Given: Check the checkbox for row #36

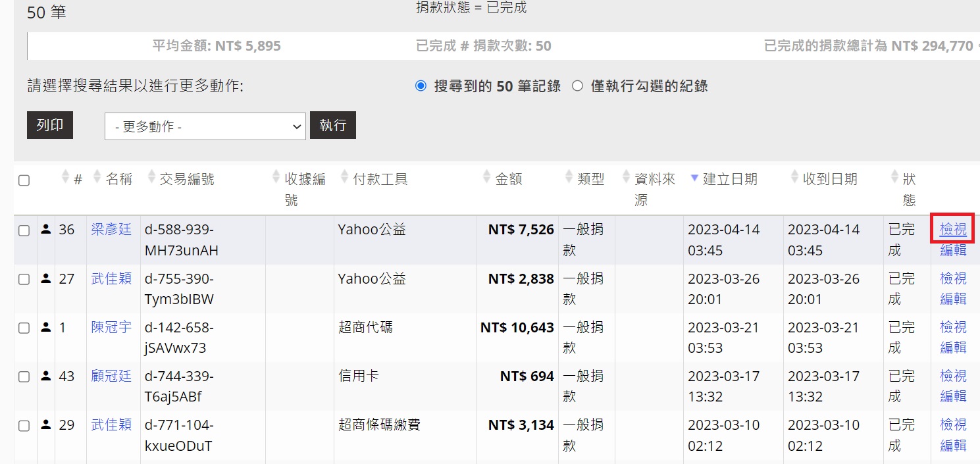Looking at the screenshot, I should (x=24, y=230).
